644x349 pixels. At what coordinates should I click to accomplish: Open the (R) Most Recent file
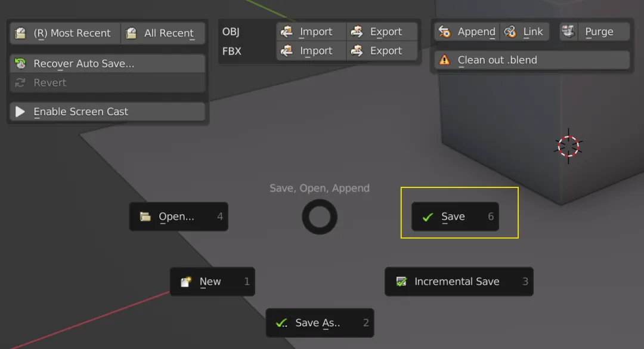pos(66,33)
